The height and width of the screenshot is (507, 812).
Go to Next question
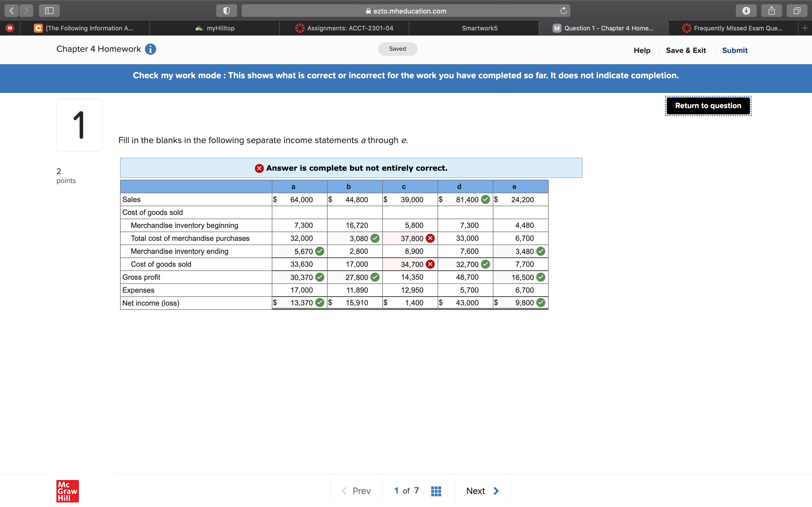pos(482,491)
